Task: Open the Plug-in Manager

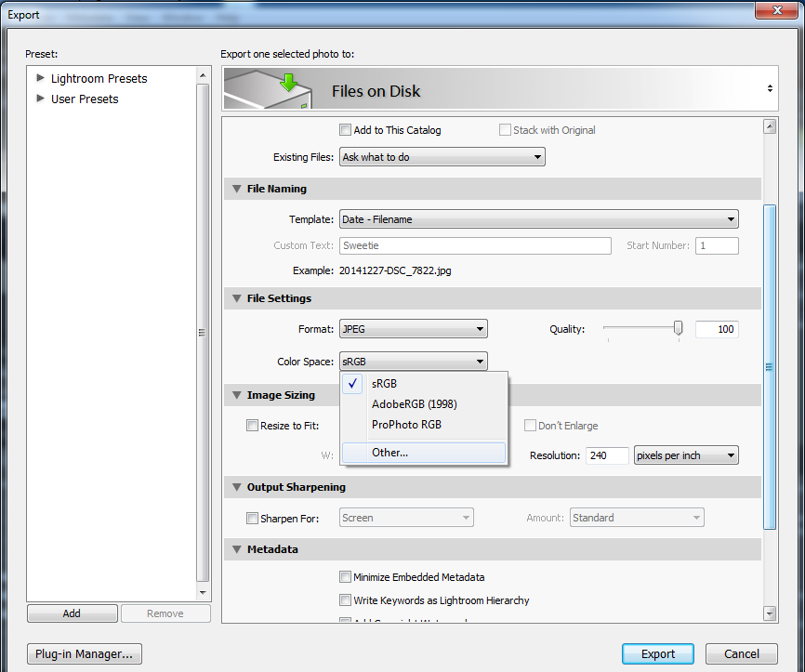Action: point(85,654)
